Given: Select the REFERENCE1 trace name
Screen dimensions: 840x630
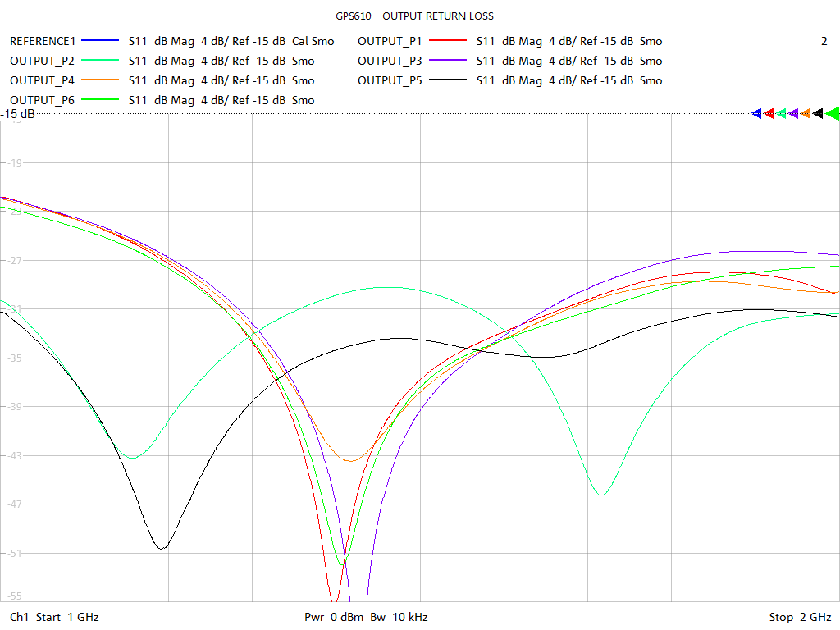Looking at the screenshot, I should point(43,41).
